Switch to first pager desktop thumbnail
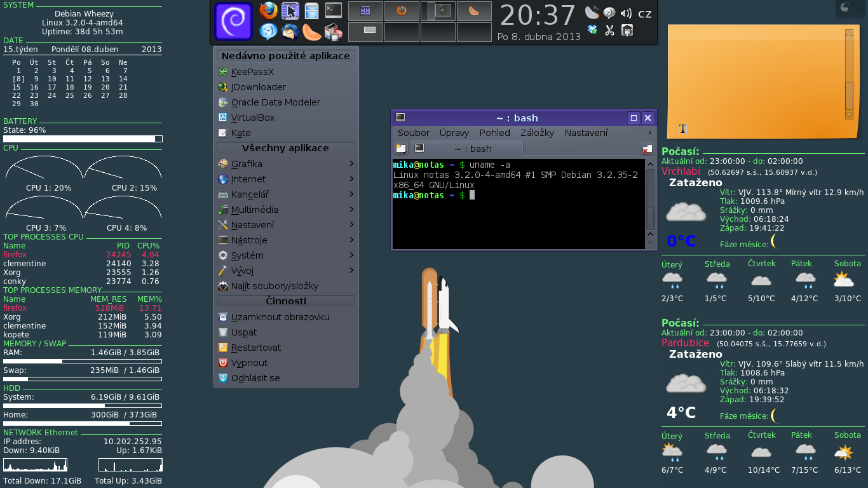This screenshot has height=488, width=868. (365, 11)
